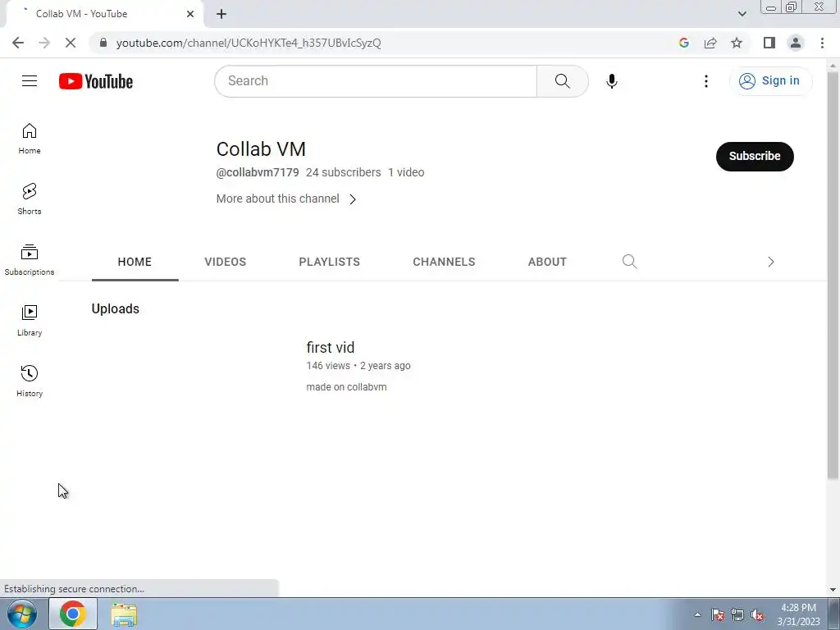
Task: Click the network tray icon
Action: pyautogui.click(x=737, y=614)
